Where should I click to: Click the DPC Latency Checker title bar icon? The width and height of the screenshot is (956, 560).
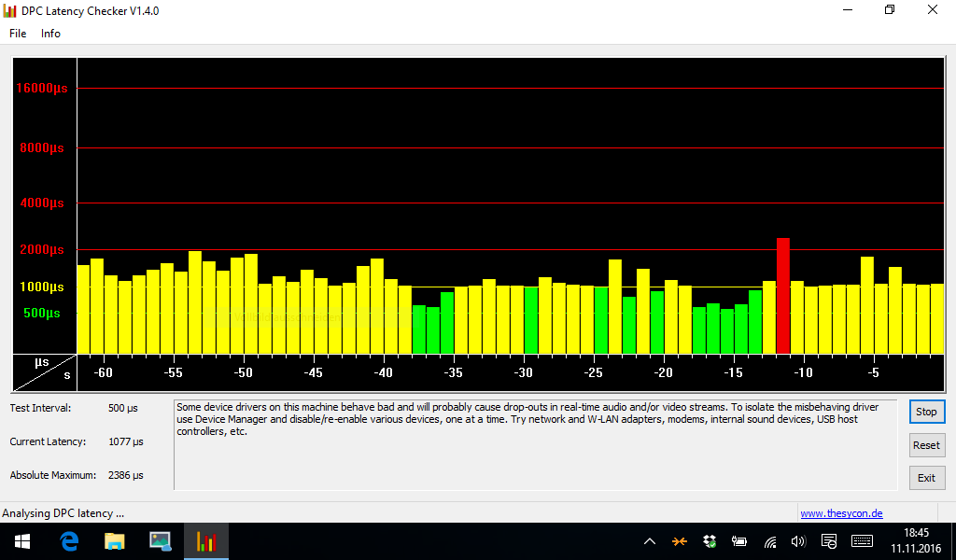tap(9, 11)
